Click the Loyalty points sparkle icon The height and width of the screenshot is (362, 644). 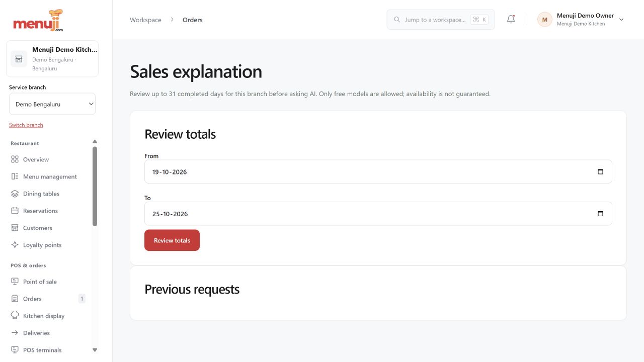tap(15, 245)
